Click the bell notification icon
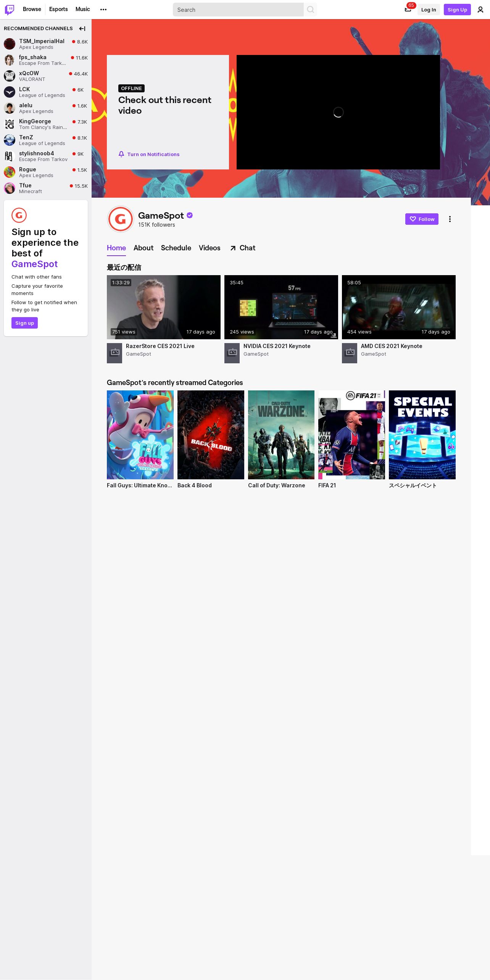 (121, 154)
